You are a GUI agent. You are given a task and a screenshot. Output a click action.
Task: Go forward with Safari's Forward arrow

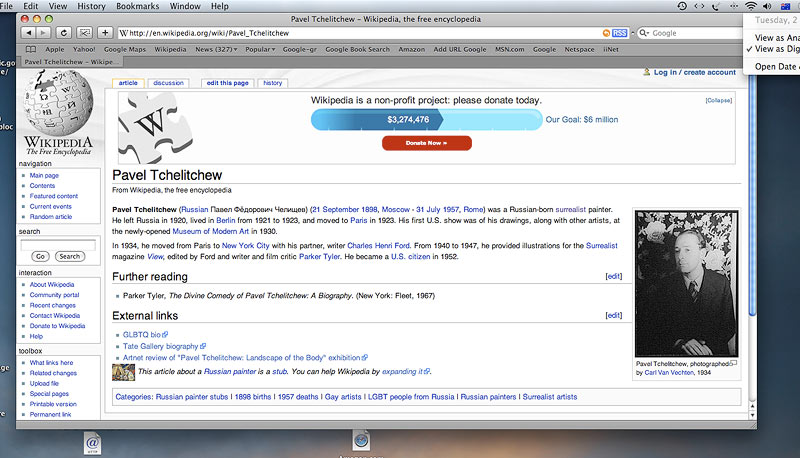[x=43, y=33]
